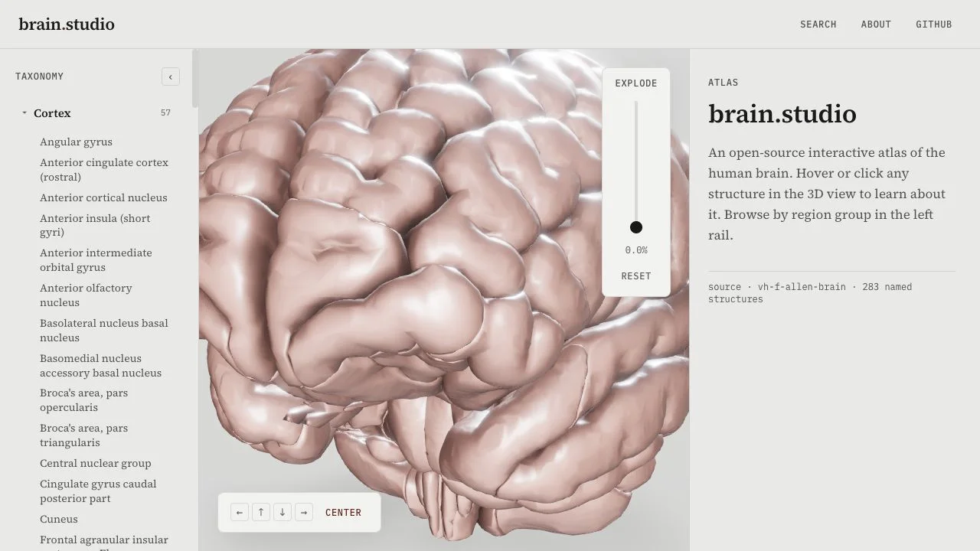Pan view up with up arrow button

(x=261, y=512)
